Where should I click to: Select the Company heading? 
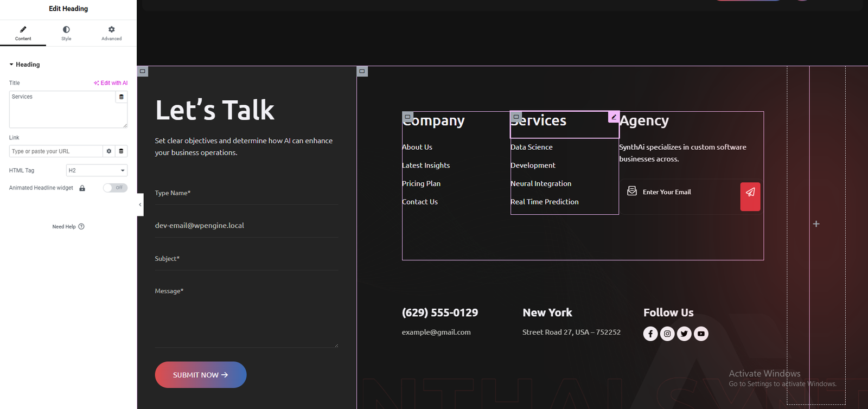click(x=433, y=120)
